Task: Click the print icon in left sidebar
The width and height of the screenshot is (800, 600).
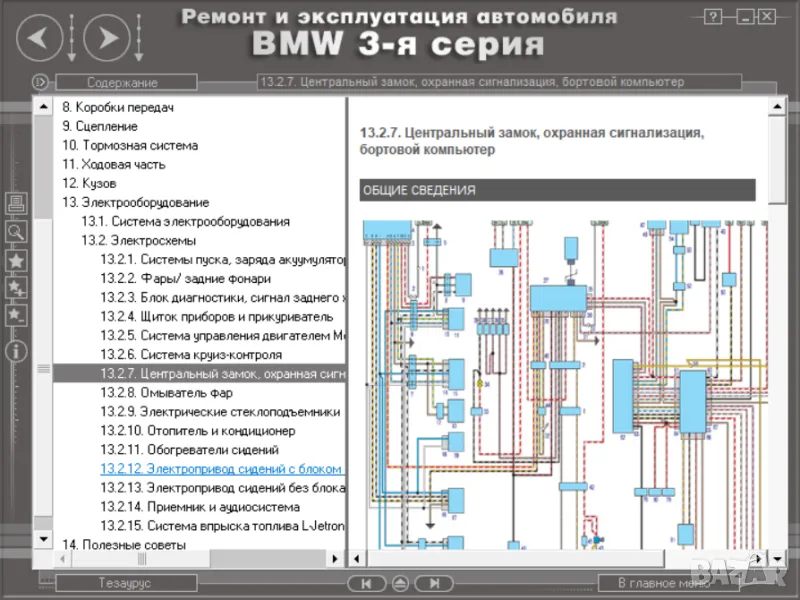Action: [x=16, y=204]
